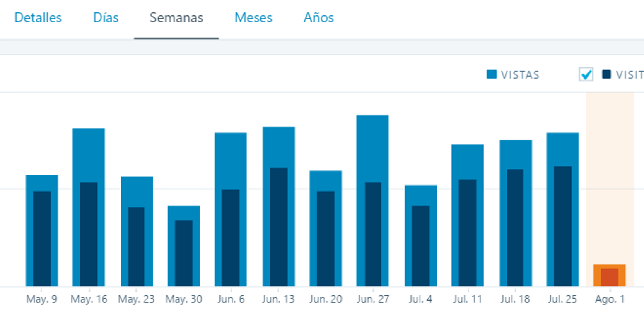Select the May. 16 week bar
The height and width of the screenshot is (321, 644).
(x=89, y=207)
